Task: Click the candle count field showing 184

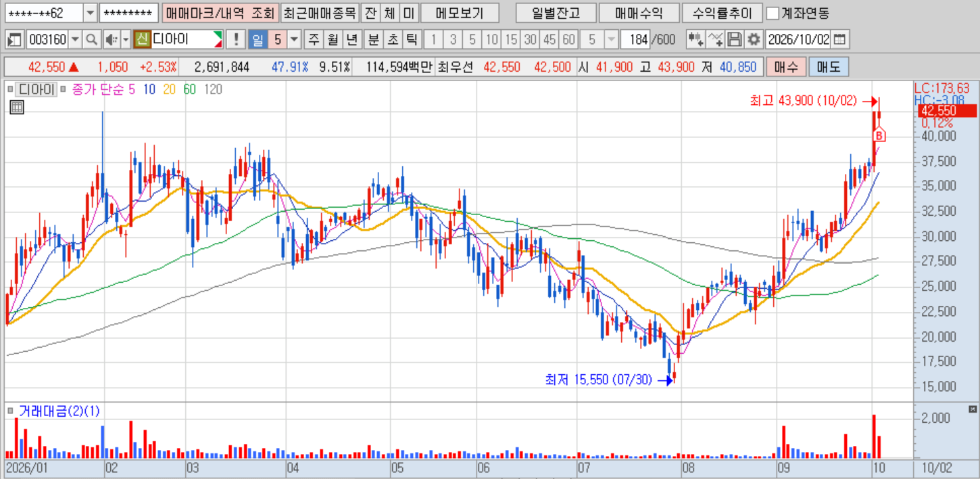Action: coord(636,39)
